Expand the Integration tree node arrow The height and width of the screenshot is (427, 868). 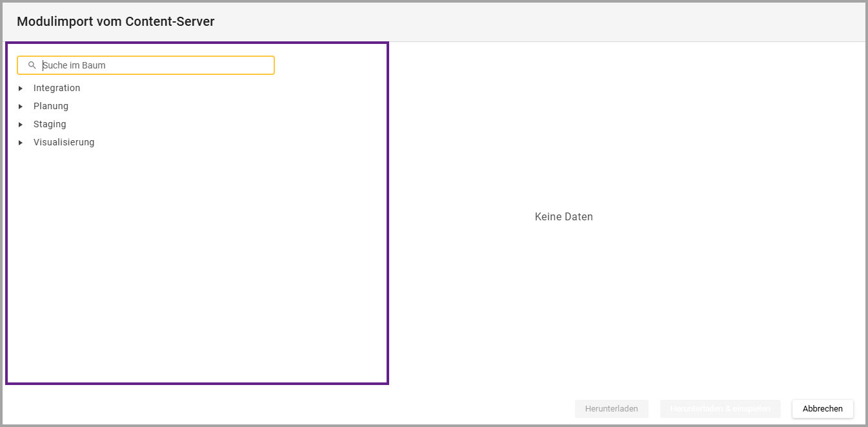pos(21,89)
